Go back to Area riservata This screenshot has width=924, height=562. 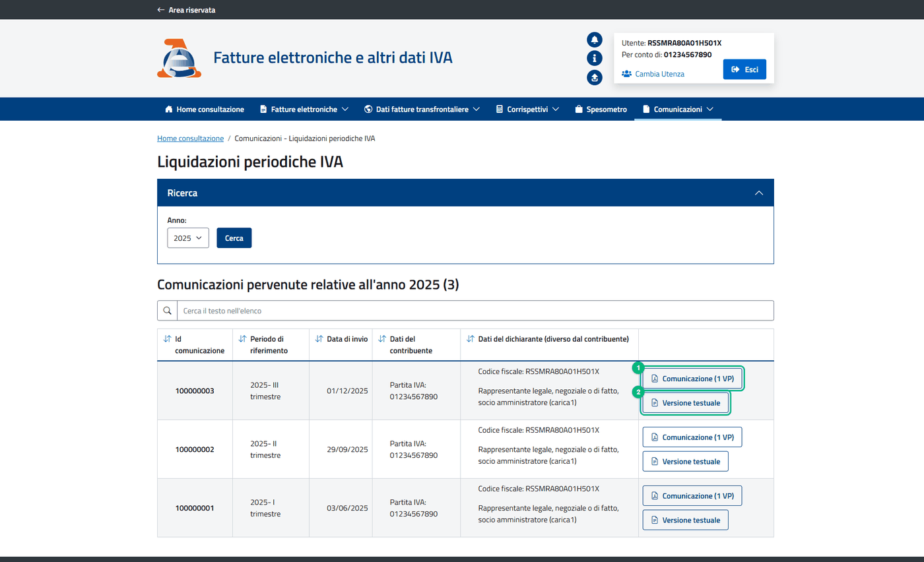186,10
